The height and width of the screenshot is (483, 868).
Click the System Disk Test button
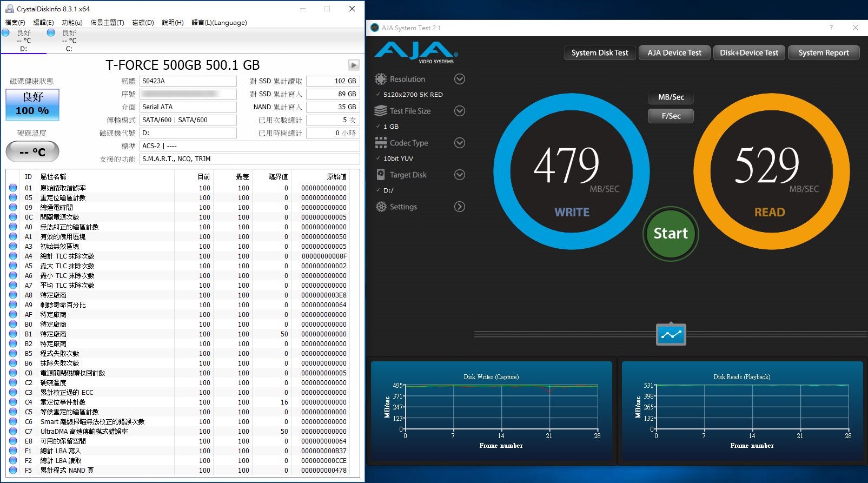tap(600, 52)
